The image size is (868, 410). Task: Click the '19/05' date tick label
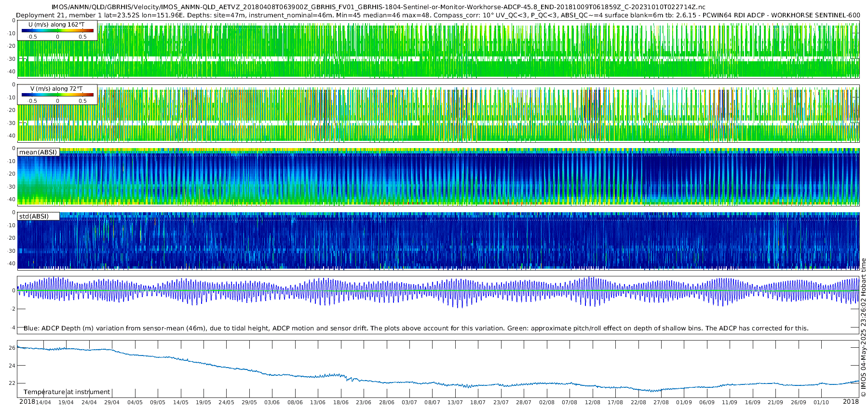[x=203, y=402]
